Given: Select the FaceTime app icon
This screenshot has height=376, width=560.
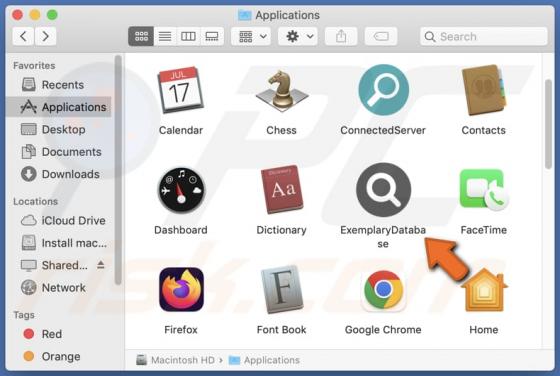Looking at the screenshot, I should [x=484, y=189].
